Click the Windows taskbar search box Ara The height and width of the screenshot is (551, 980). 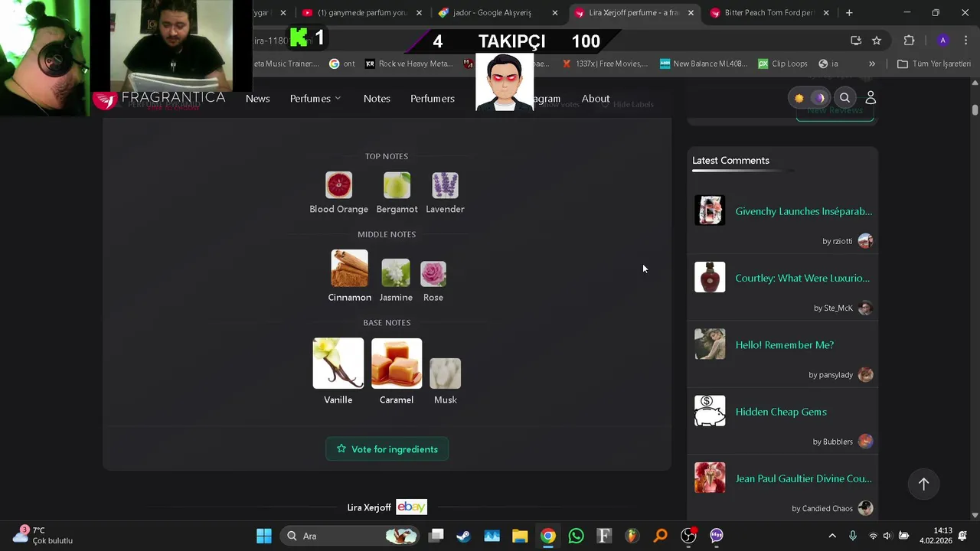pyautogui.click(x=350, y=536)
